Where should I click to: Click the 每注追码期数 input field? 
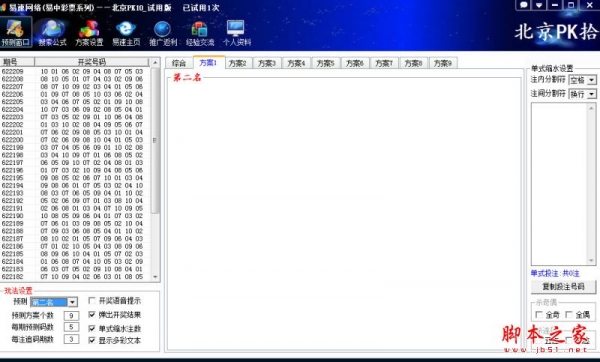pyautogui.click(x=71, y=339)
